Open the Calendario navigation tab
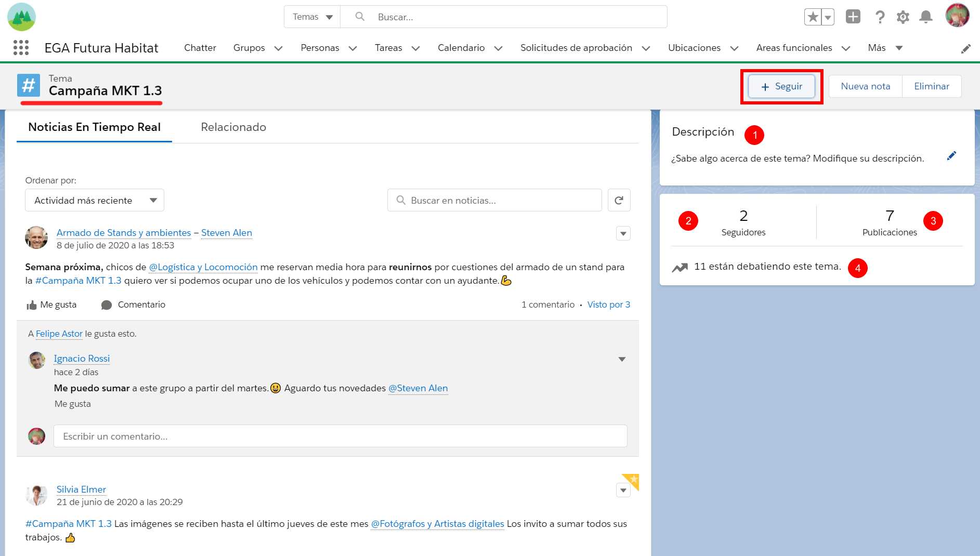The width and height of the screenshot is (980, 556). pos(461,48)
